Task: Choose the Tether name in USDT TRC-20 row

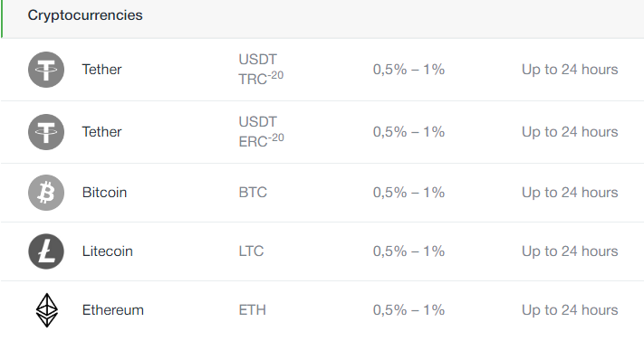Action: click(x=101, y=70)
